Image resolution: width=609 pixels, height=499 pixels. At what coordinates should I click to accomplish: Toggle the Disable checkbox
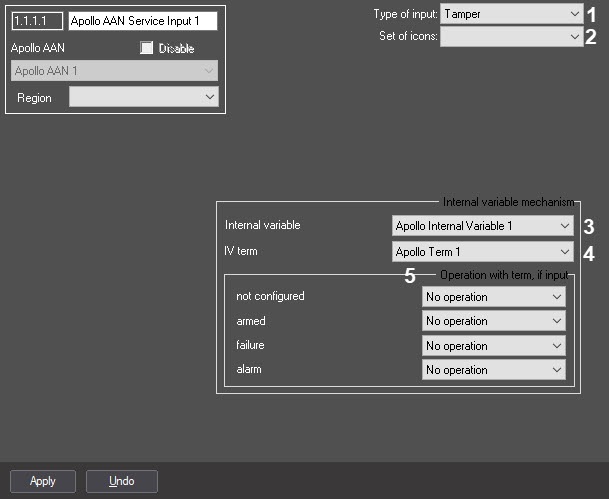(x=148, y=48)
